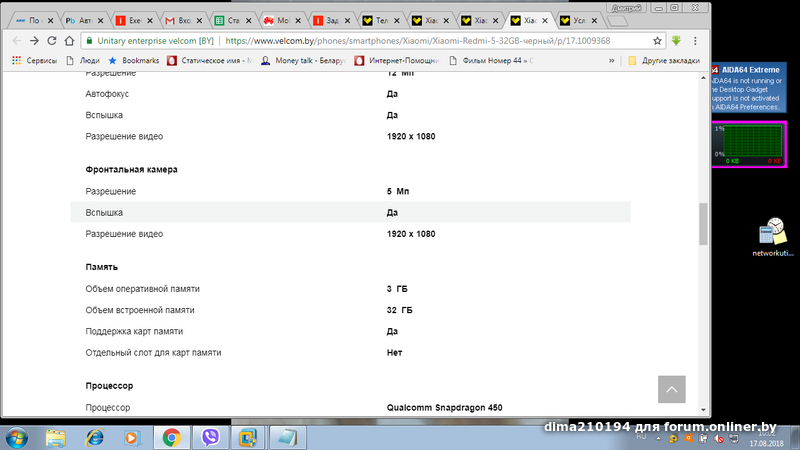
Task: Click Объем встроенной памяти row label
Action: point(140,310)
